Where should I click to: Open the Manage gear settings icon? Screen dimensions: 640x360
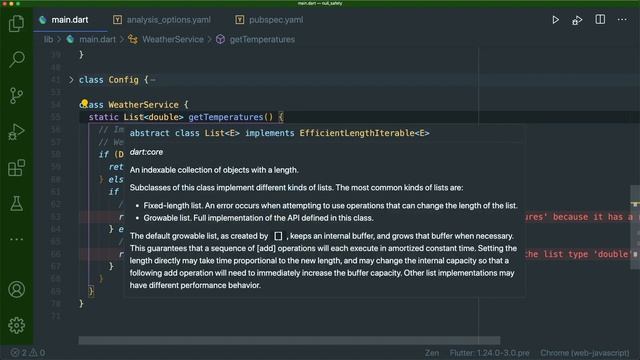16,325
